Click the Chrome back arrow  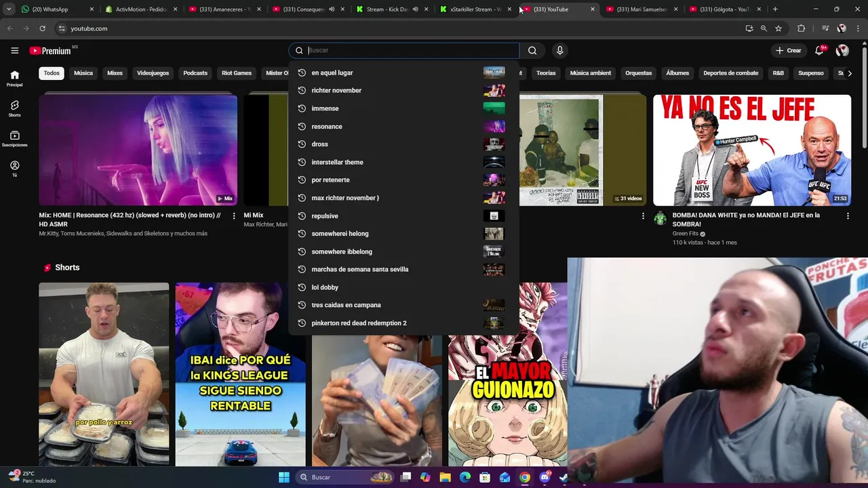click(x=9, y=28)
